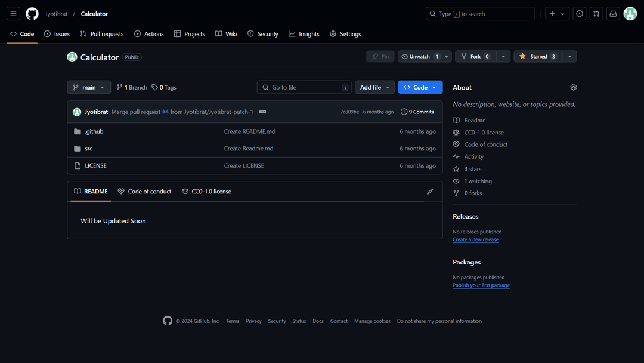Open the main branch selector dropdown
This screenshot has width=644, height=363.
(89, 87)
